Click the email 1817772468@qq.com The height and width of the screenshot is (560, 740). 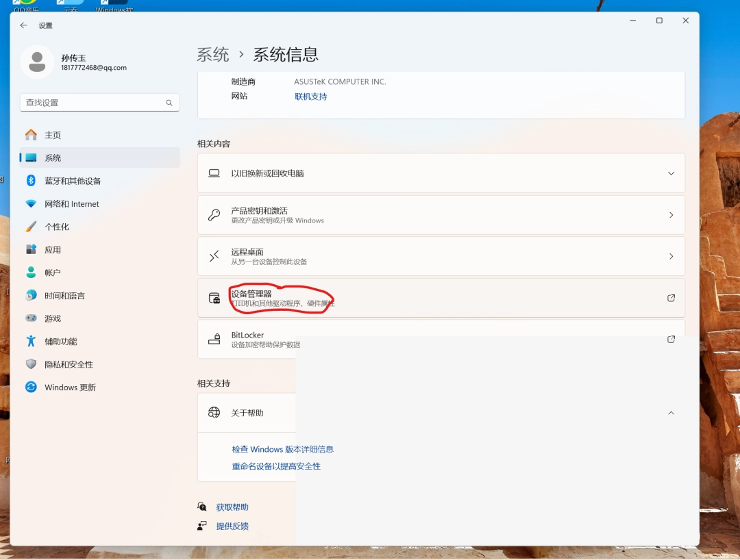tap(94, 67)
